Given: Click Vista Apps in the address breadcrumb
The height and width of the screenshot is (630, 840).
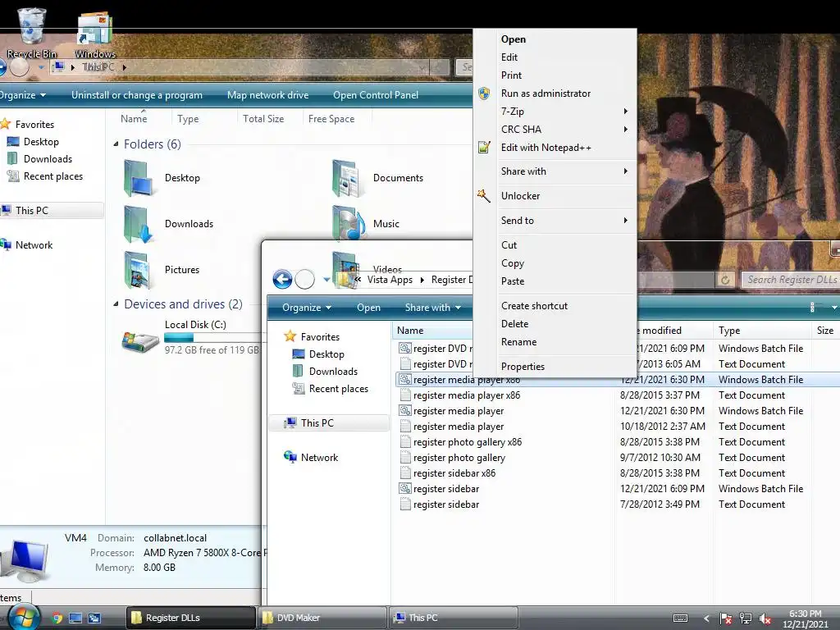Looking at the screenshot, I should (x=390, y=280).
